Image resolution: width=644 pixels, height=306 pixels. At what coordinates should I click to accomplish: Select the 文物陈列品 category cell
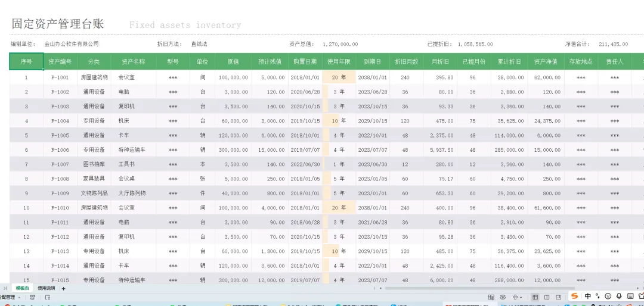94,193
